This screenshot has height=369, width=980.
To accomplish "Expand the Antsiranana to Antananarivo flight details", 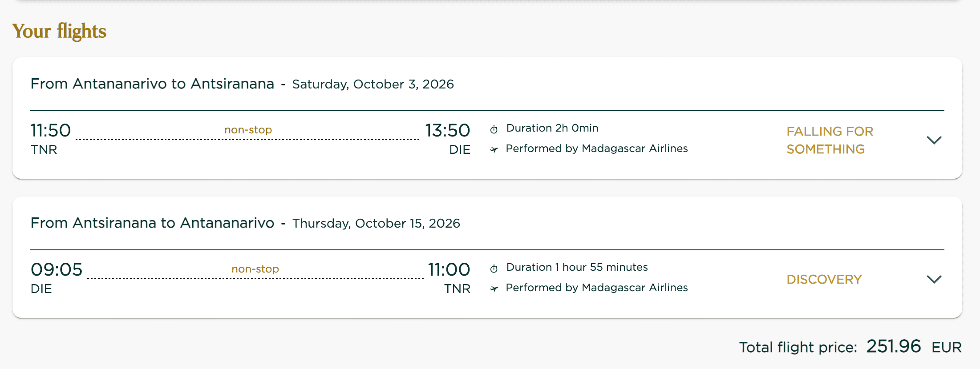I will coord(934,279).
